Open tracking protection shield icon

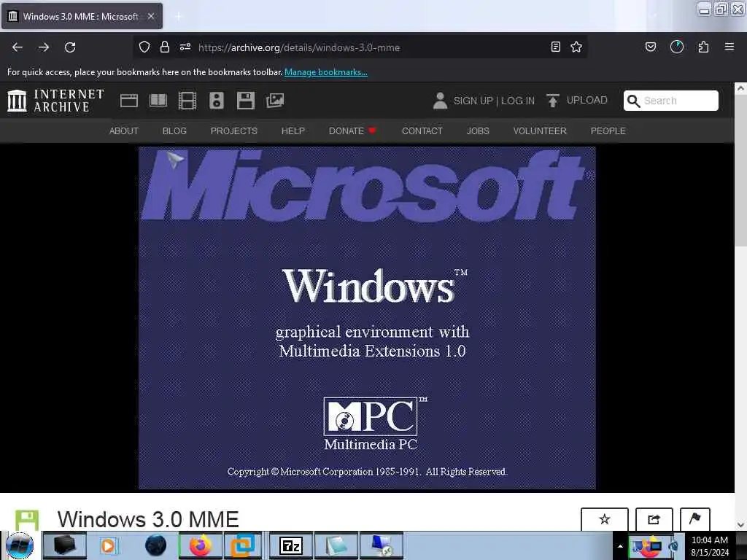[144, 47]
